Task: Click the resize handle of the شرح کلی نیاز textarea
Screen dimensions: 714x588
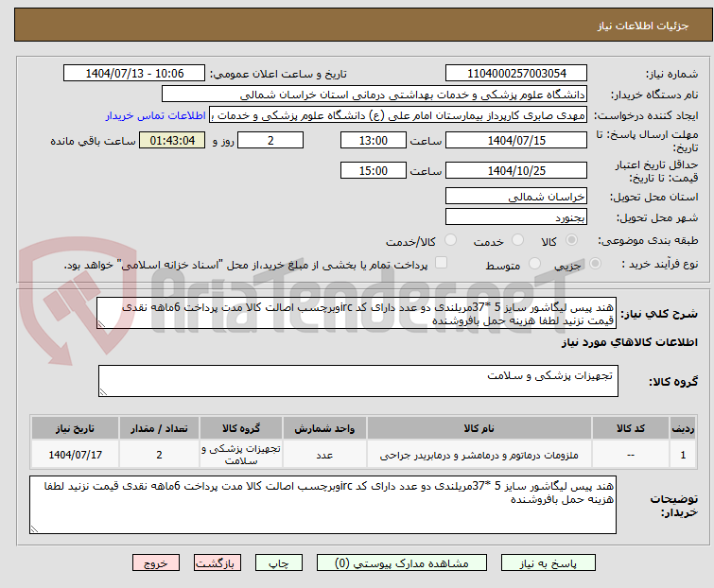Action: pyautogui.click(x=101, y=324)
